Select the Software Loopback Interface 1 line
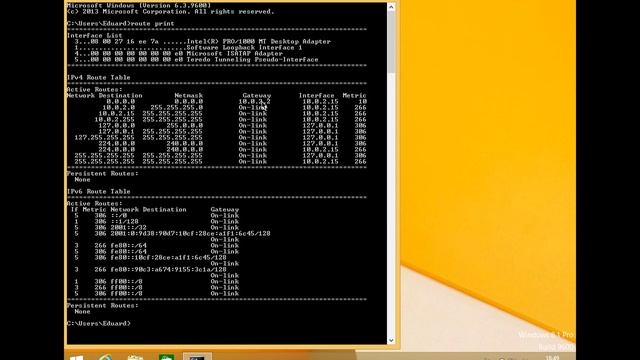 pyautogui.click(x=188, y=48)
